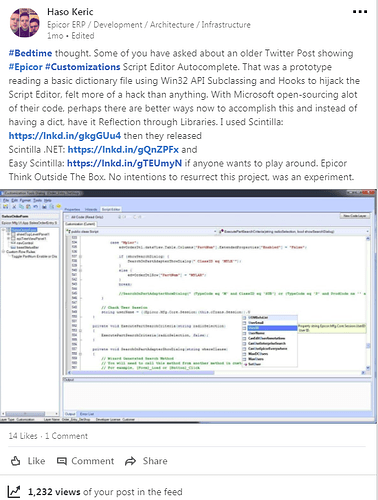Click the Like button label
The image size is (378, 500).
(x=36, y=461)
